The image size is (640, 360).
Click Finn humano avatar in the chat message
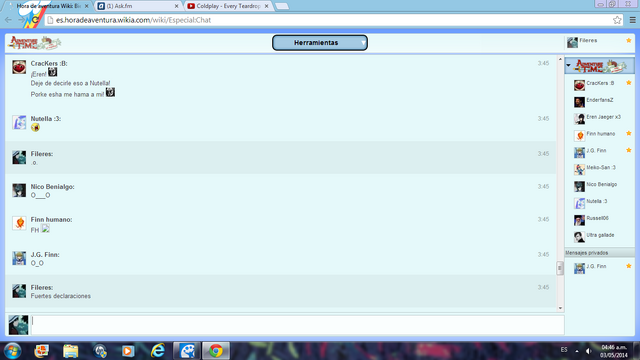[x=19, y=223]
